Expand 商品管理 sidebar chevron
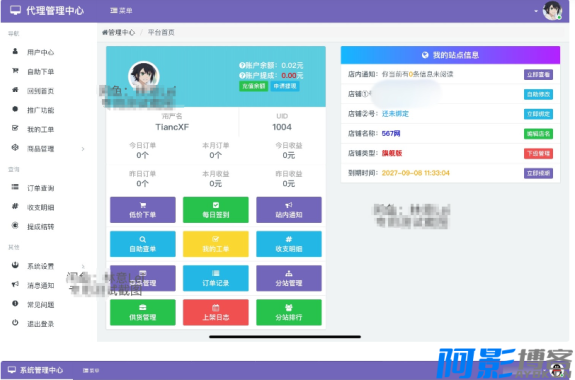 (83, 149)
